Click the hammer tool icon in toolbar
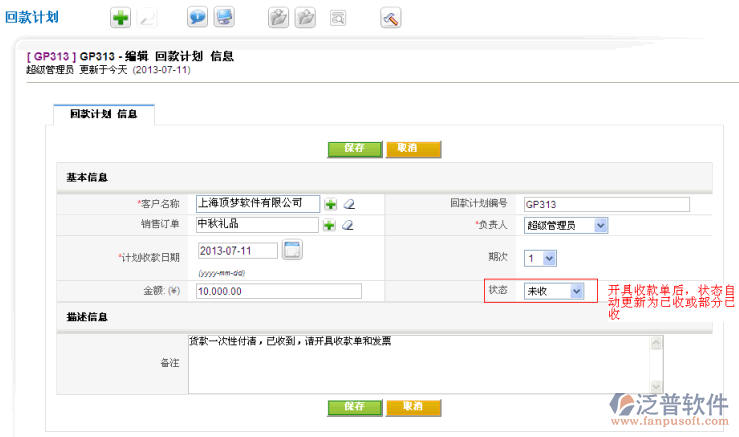The width and height of the screenshot is (739, 437). (x=391, y=17)
